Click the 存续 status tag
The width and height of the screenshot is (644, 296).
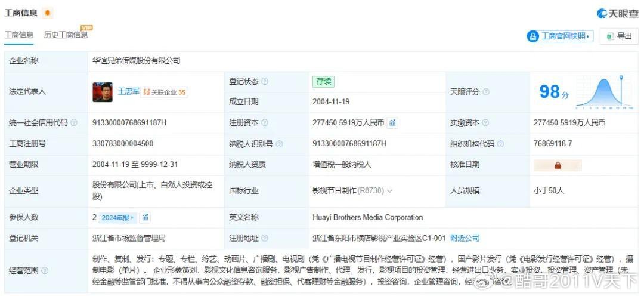[x=323, y=81]
